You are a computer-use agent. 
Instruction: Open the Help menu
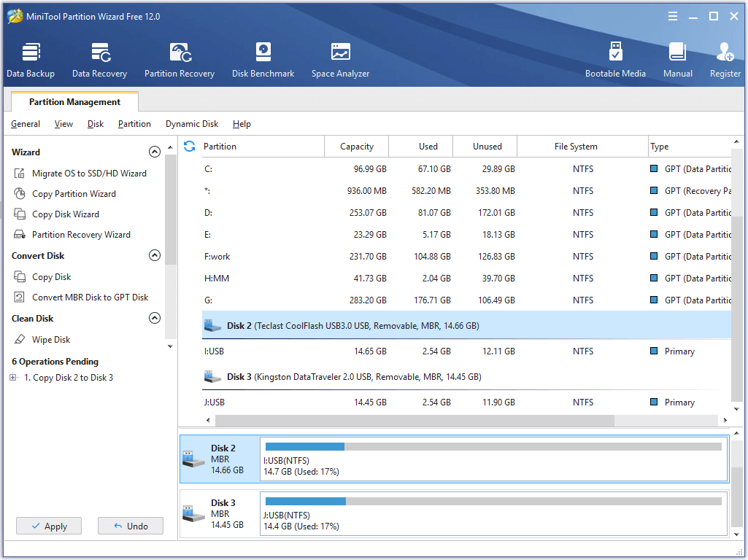(x=242, y=124)
